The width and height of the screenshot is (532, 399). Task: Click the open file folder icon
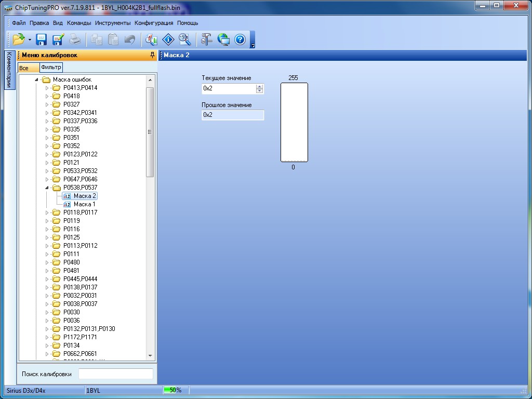[18, 39]
